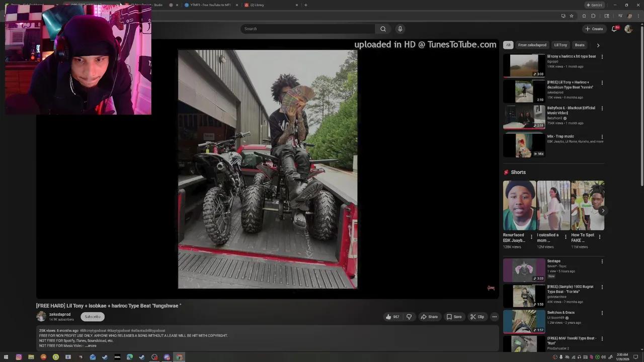Open your channel menu via profile avatar
This screenshot has height=362, width=644.
(628, 29)
